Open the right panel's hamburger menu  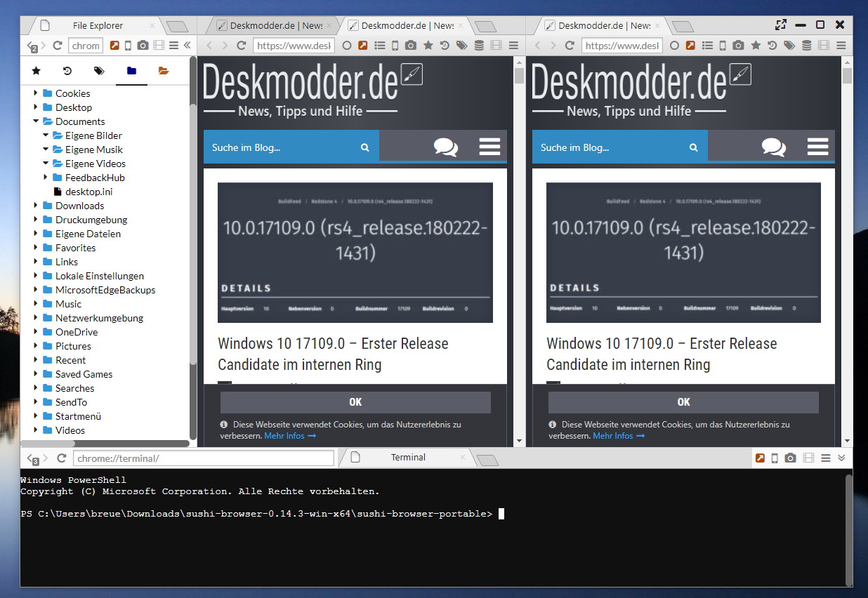(841, 46)
